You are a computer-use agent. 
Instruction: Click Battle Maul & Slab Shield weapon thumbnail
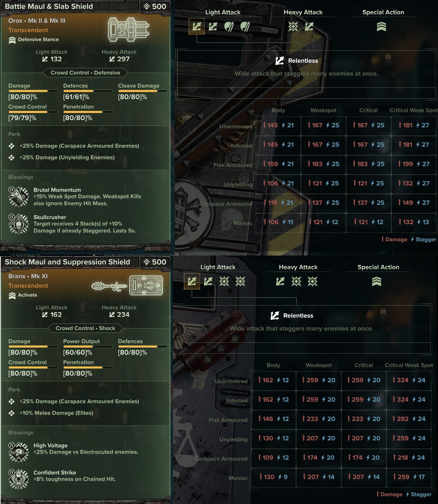pos(128,30)
